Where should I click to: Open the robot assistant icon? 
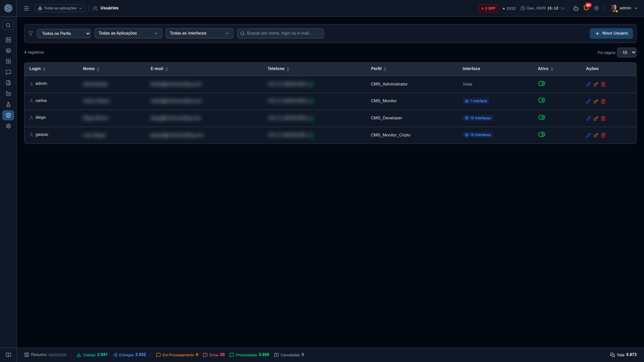576,8
